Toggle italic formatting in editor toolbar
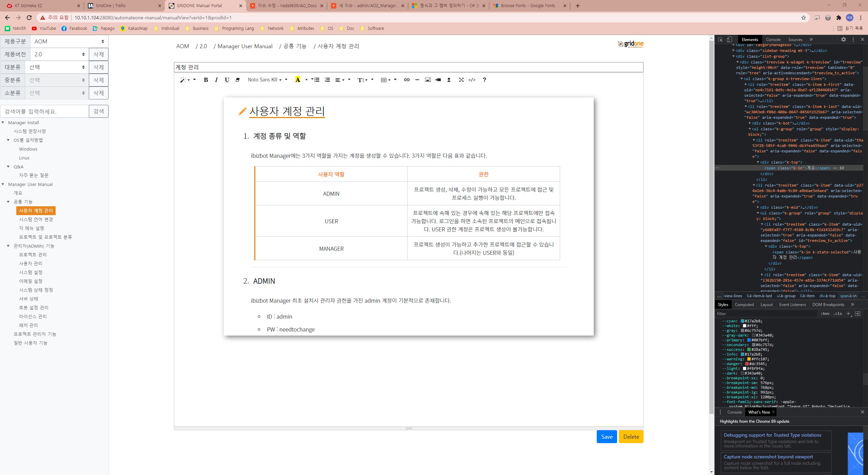Screen dimensions: 868x475 click(x=216, y=80)
